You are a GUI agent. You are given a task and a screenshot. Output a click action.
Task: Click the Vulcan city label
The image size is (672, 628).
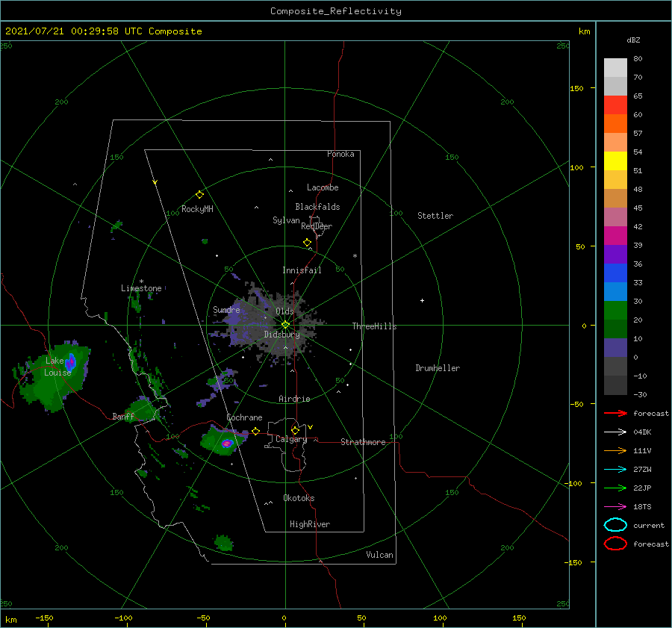(x=379, y=555)
